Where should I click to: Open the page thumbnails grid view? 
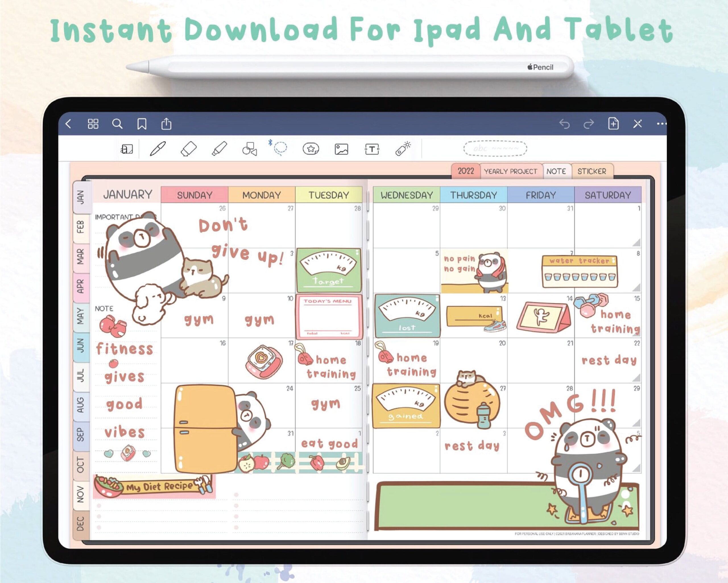94,124
